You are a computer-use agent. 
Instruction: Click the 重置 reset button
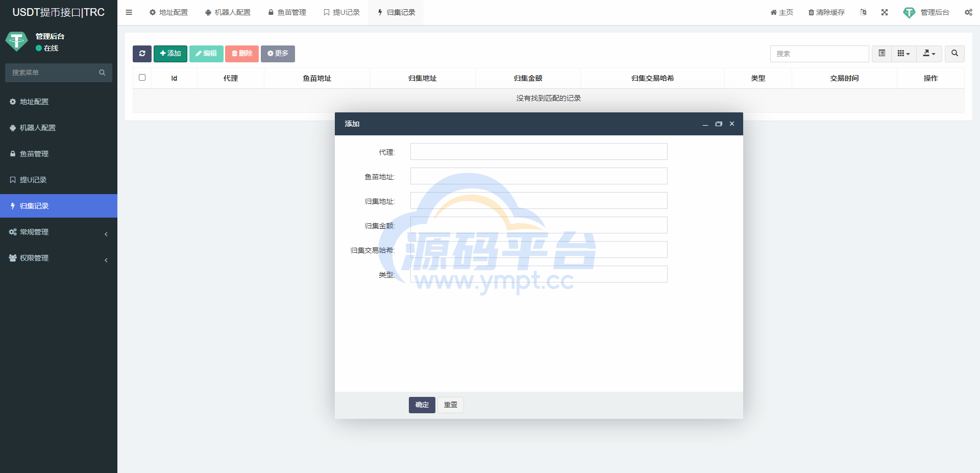pyautogui.click(x=450, y=405)
